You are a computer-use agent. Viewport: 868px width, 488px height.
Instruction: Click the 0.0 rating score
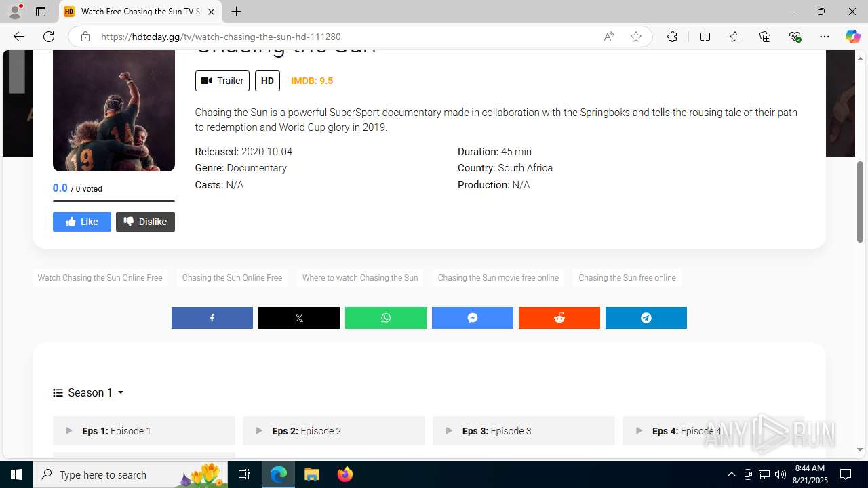coord(60,188)
